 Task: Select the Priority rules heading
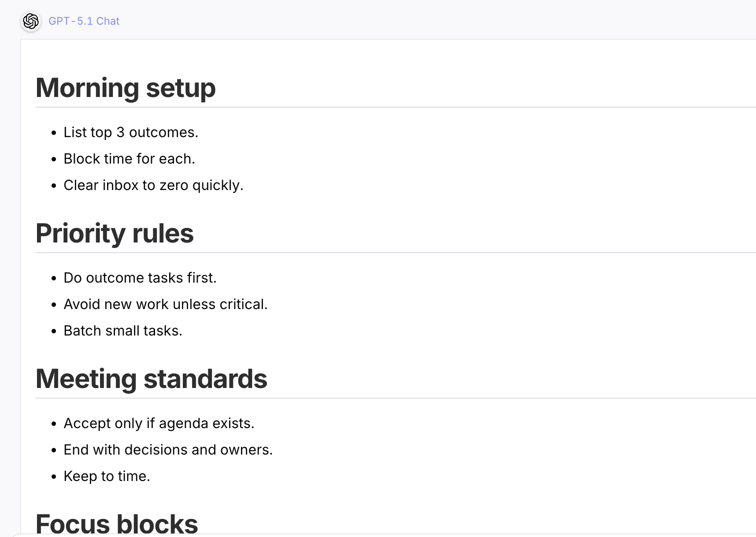[115, 233]
